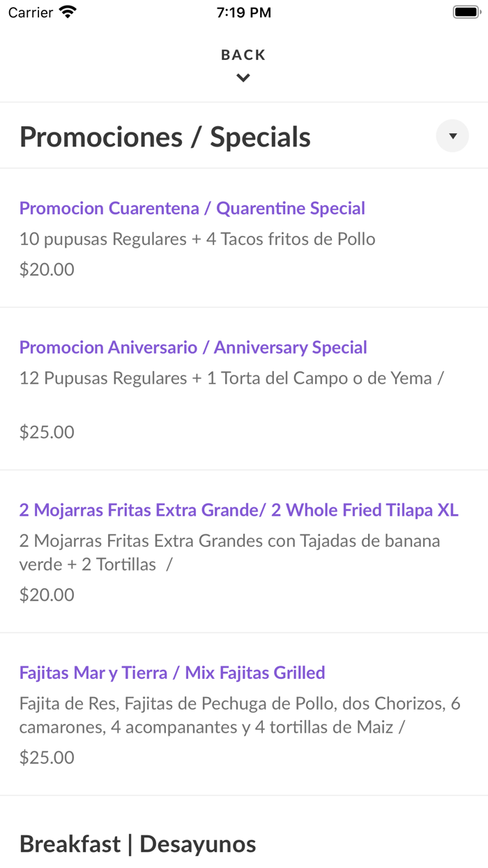Open Promocion Aniversario / Anniversary Special
The width and height of the screenshot is (488, 868).
click(193, 347)
